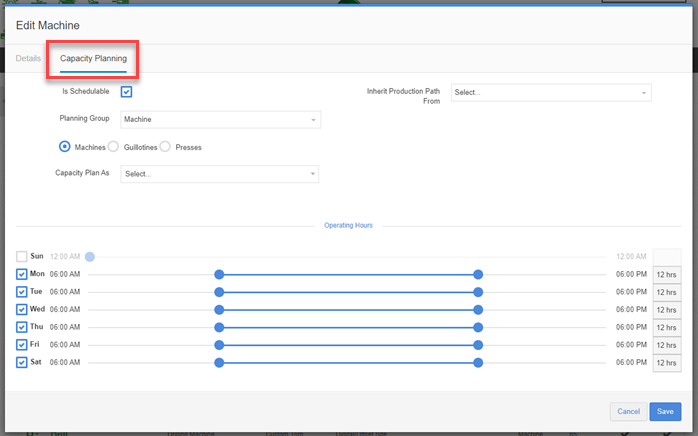The image size is (698, 436).
Task: Uncheck the Tue operating hours checkbox
Action: pyautogui.click(x=21, y=292)
